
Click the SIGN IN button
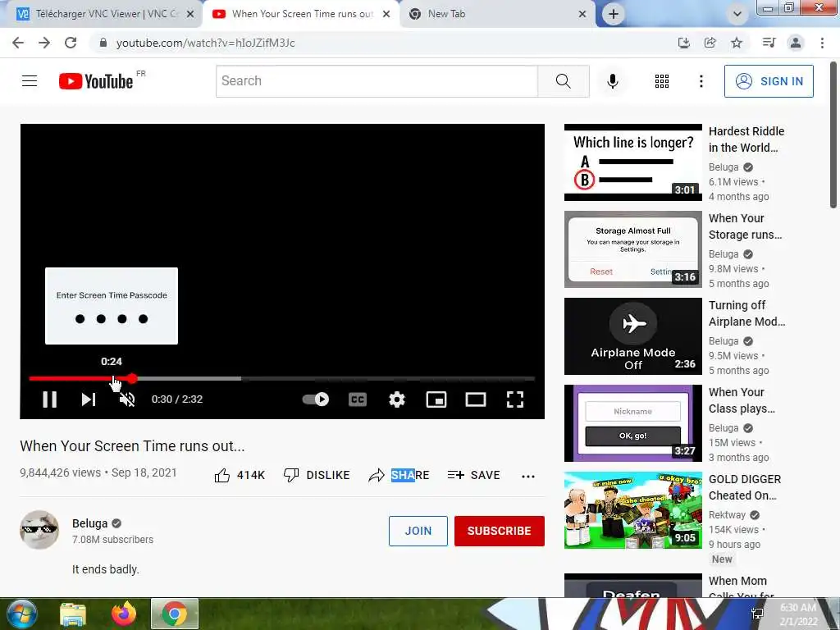(x=769, y=81)
